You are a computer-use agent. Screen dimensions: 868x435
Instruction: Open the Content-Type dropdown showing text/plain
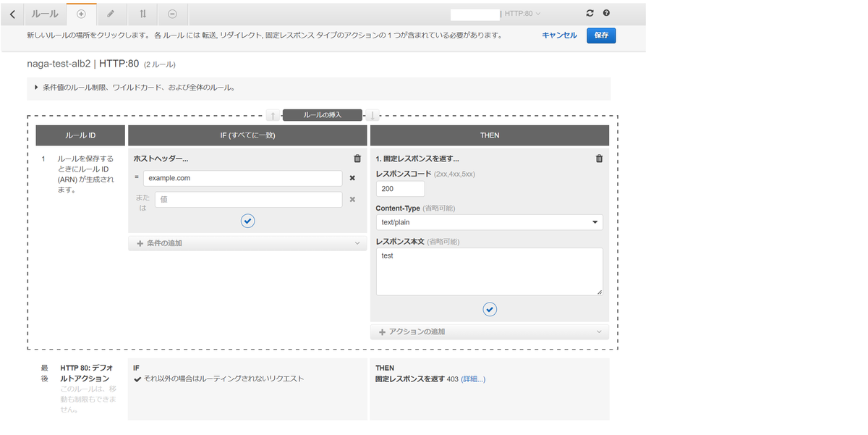point(489,222)
